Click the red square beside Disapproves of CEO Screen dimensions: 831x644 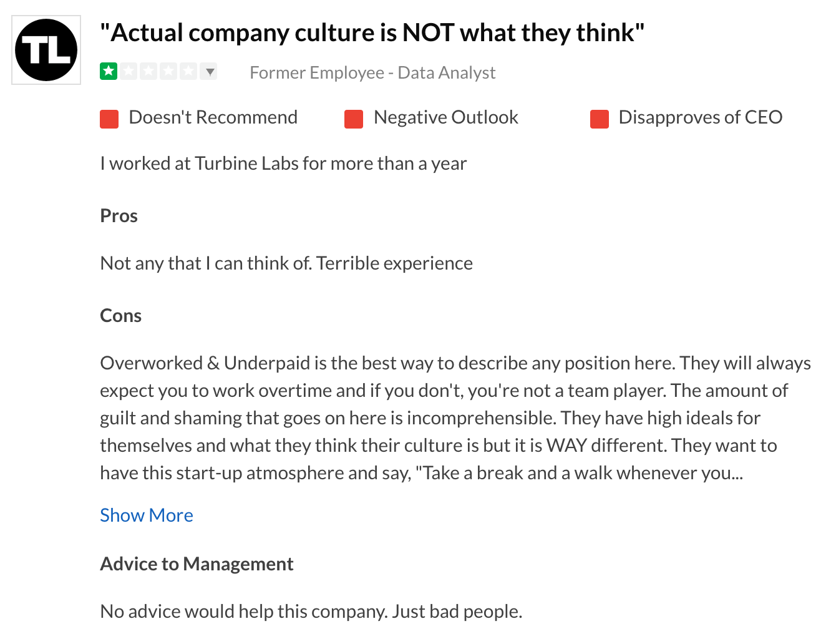600,119
